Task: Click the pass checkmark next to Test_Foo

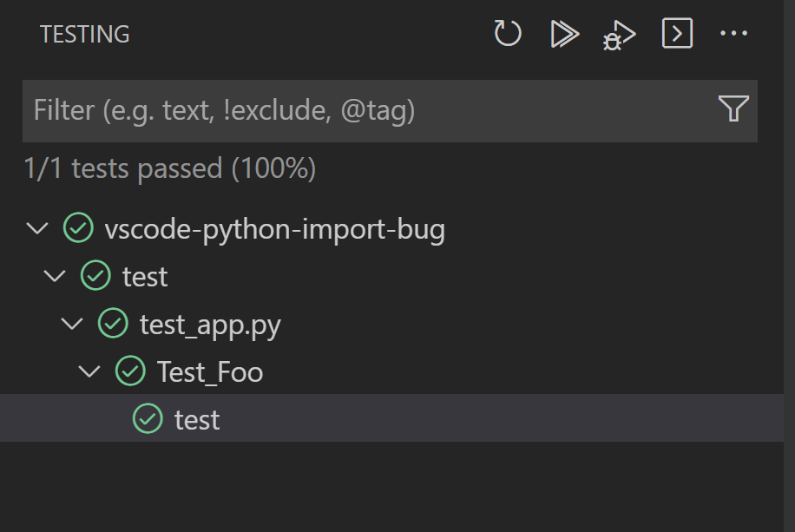Action: point(129,371)
